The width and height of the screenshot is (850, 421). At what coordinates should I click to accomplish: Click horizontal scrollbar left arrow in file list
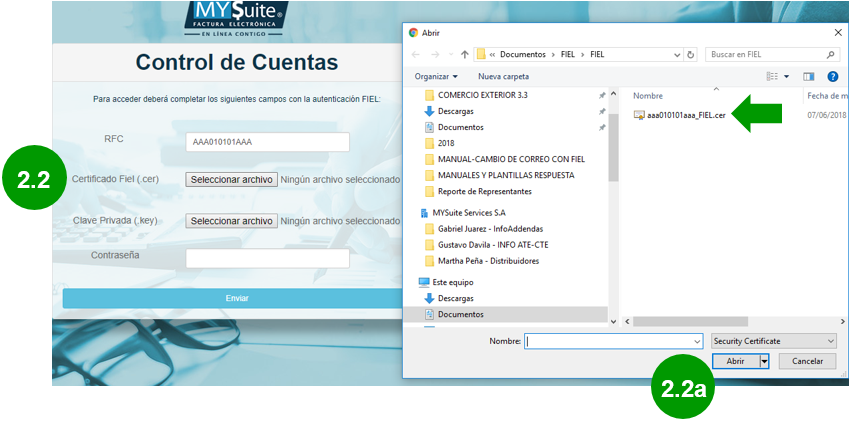tap(627, 321)
